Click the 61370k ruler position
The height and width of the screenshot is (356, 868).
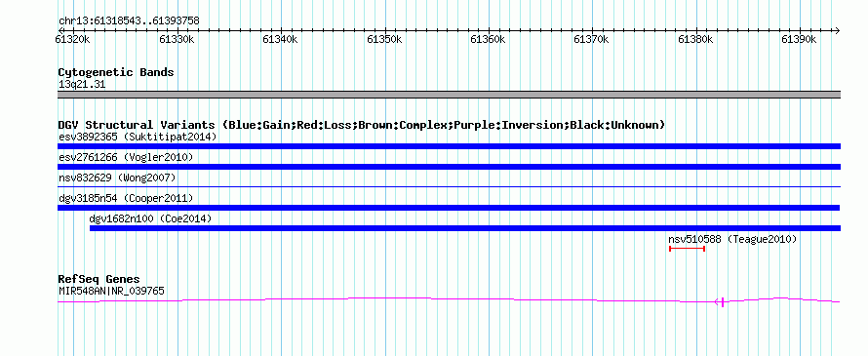tap(592, 39)
